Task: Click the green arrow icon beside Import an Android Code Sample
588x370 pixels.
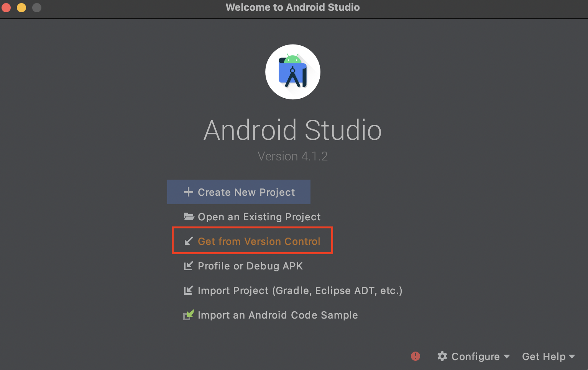Action: 189,315
